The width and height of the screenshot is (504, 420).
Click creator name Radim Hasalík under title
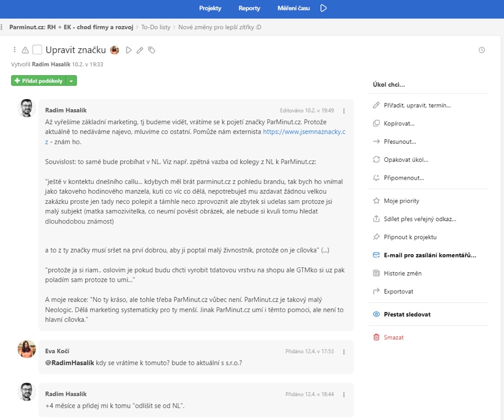click(x=51, y=64)
